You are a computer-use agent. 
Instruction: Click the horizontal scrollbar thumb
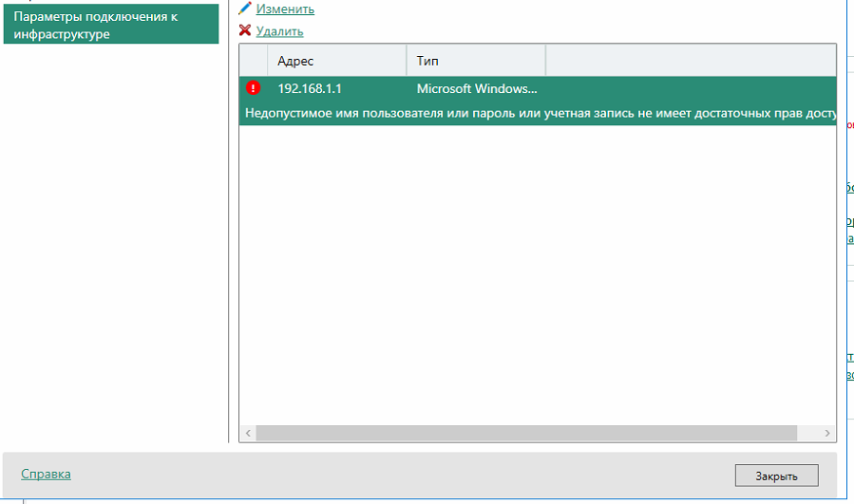[526, 433]
